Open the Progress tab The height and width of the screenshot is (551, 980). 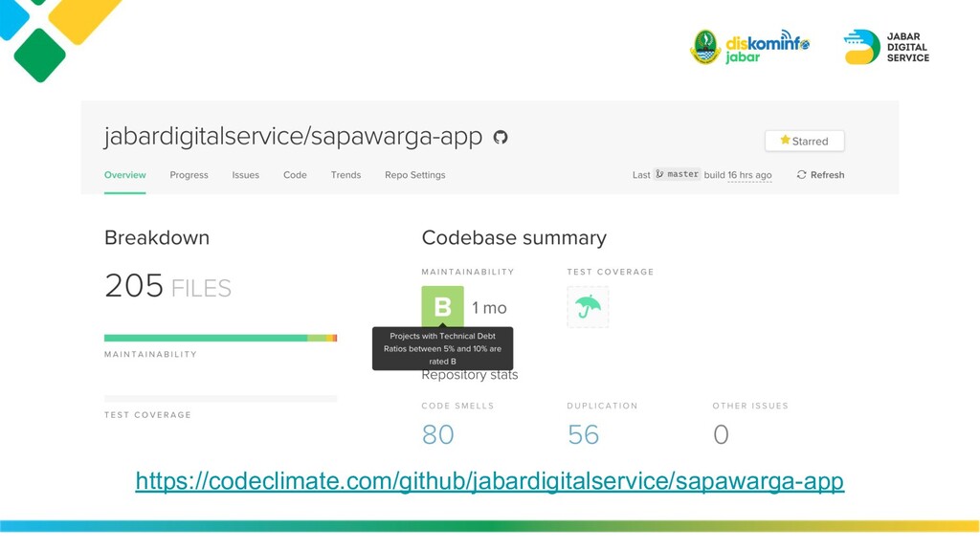[x=189, y=175]
